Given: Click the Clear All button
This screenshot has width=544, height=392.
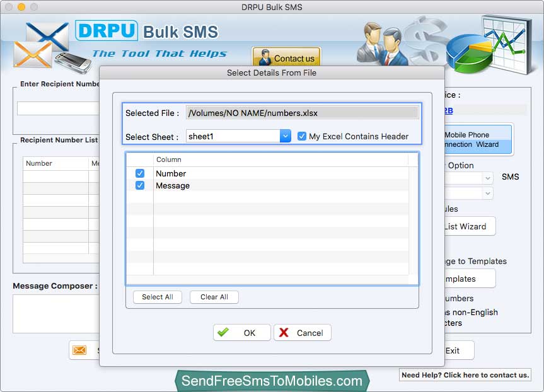Looking at the screenshot, I should tap(214, 297).
